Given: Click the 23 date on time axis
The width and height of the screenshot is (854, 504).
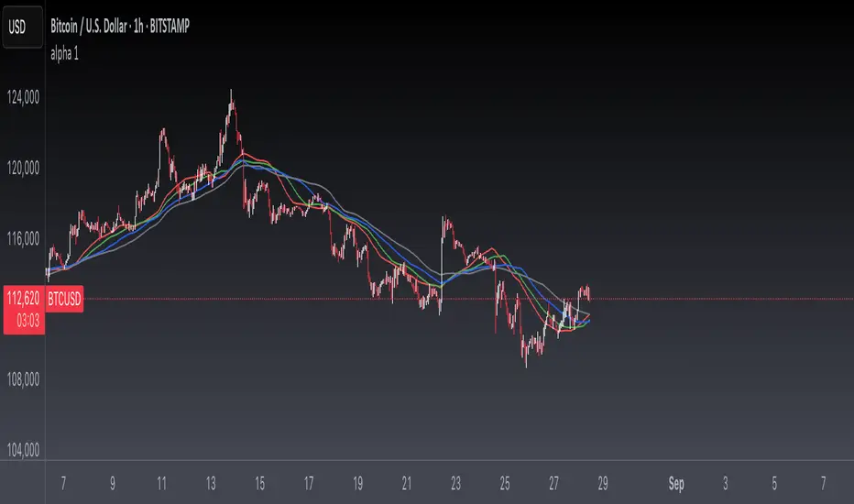Looking at the screenshot, I should pos(455,483).
